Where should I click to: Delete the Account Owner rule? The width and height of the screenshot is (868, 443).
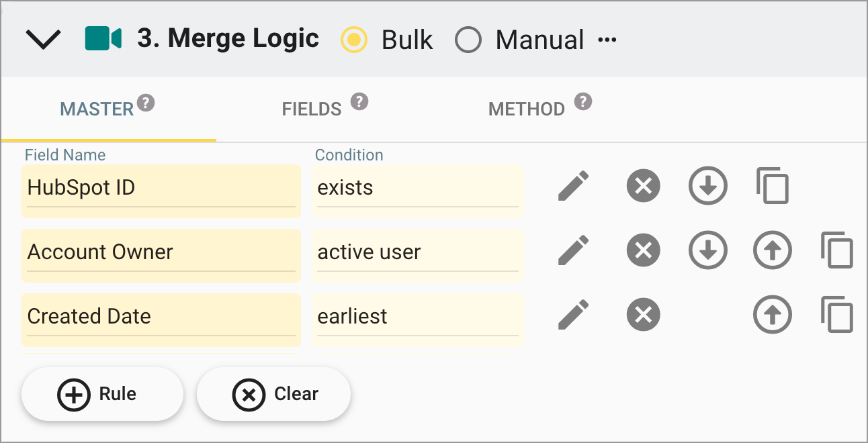642,250
